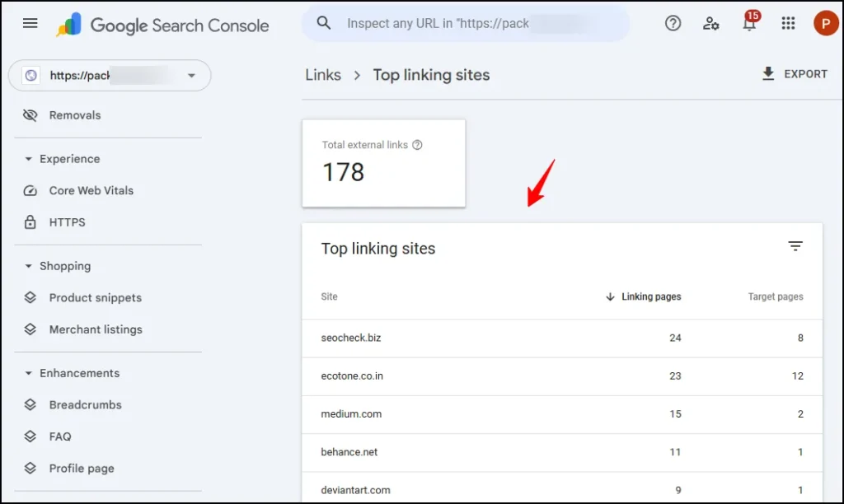
Task: Click the Total external links info tooltip
Action: click(x=418, y=143)
